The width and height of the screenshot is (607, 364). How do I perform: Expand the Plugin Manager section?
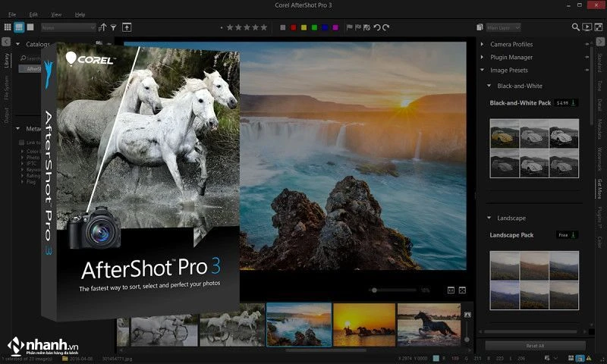click(x=511, y=57)
